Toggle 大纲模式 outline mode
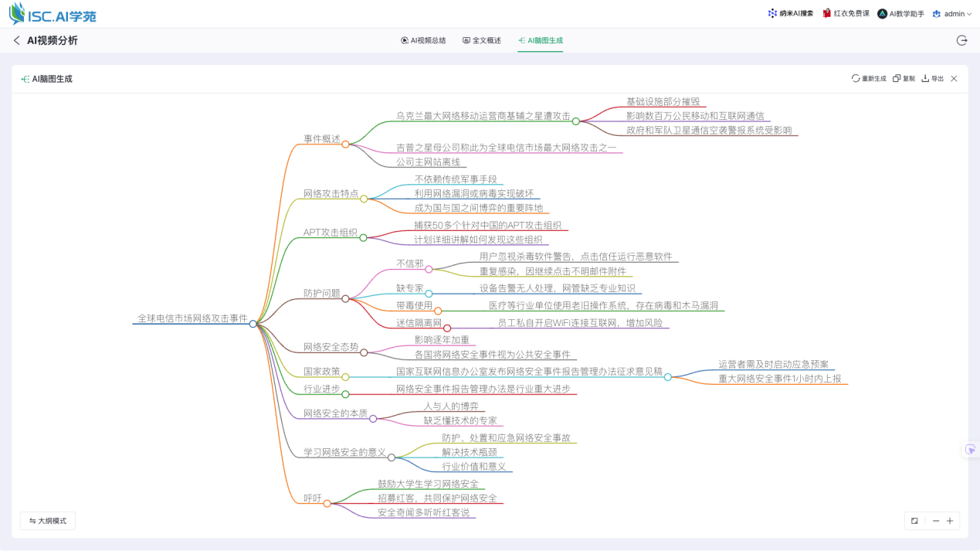The image size is (980, 551). (x=48, y=521)
